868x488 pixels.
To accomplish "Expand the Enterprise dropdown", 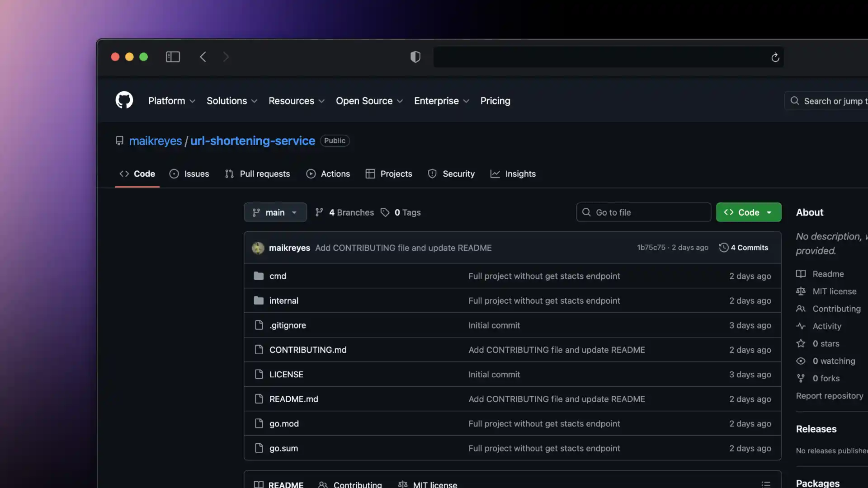I will pos(442,101).
